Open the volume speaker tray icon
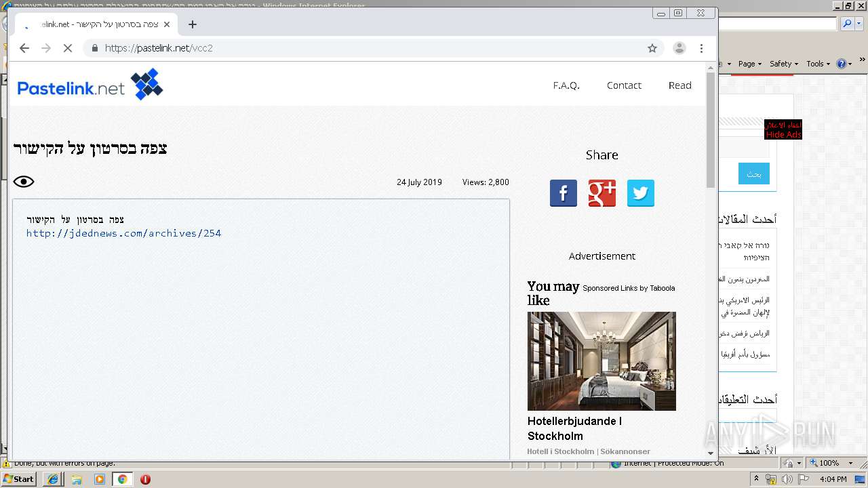Image resolution: width=868 pixels, height=488 pixels. click(x=787, y=479)
